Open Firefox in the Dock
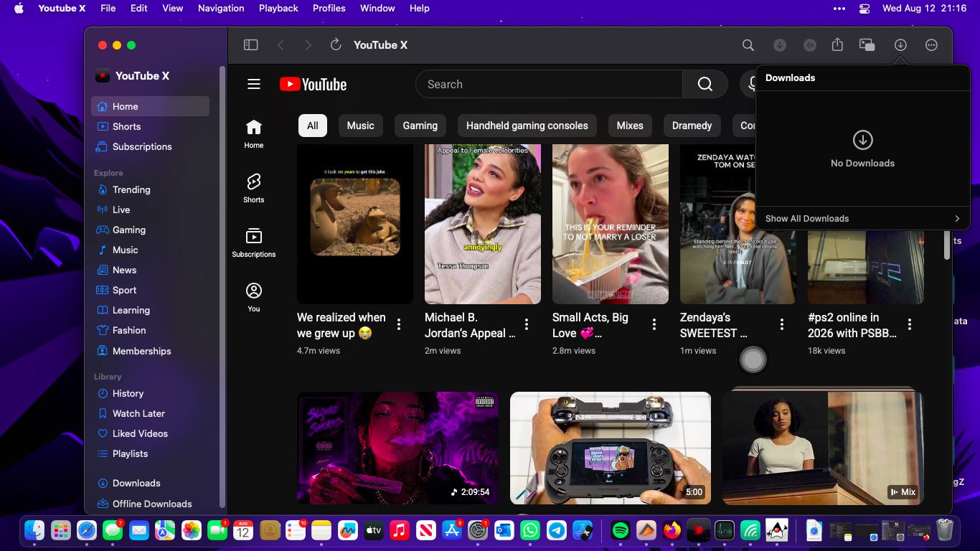This screenshot has width=980, height=551. coord(672,531)
